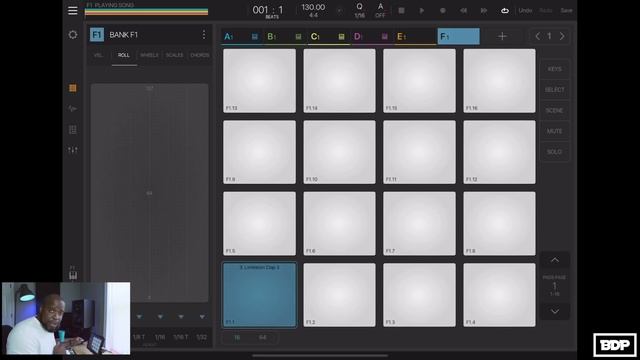Click the fast-forward transport button
The width and height of the screenshot is (640, 360).
[484, 11]
